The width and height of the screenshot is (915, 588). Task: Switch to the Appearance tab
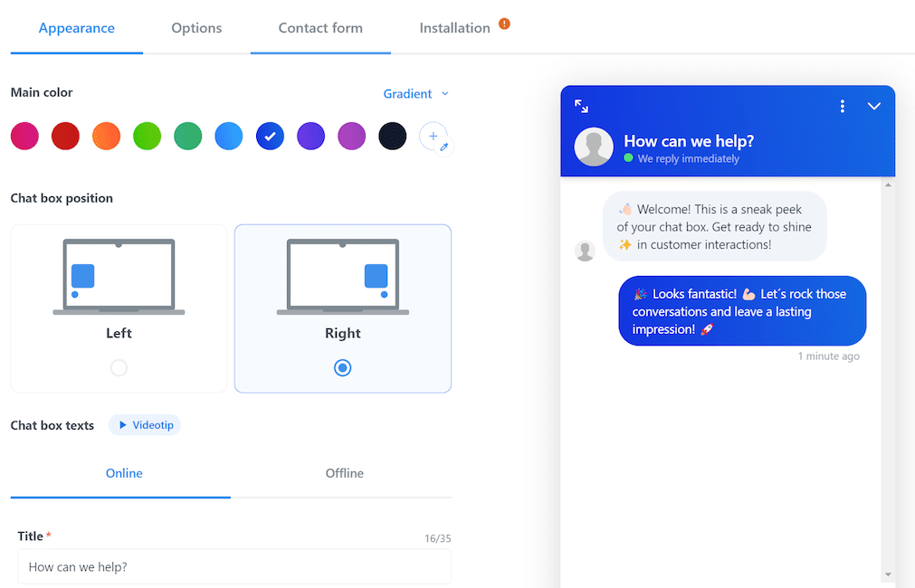pos(76,28)
